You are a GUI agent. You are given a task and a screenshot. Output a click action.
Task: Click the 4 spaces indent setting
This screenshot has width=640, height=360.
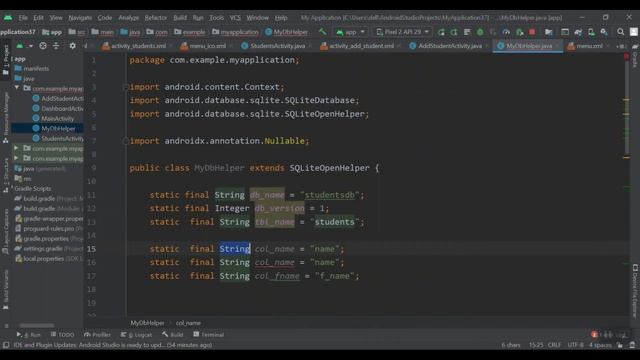pos(600,345)
